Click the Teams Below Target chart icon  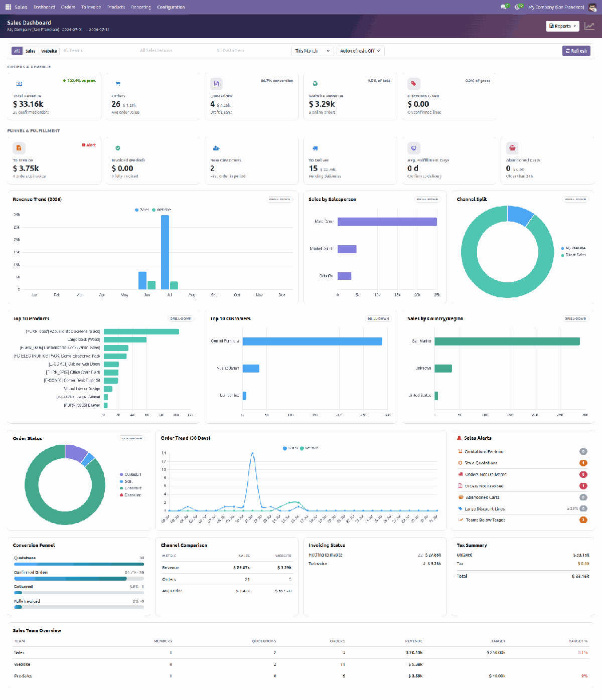click(x=461, y=520)
